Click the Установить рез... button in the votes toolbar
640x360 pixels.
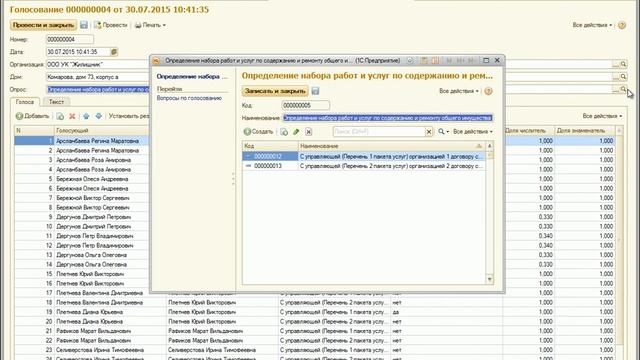[129, 116]
